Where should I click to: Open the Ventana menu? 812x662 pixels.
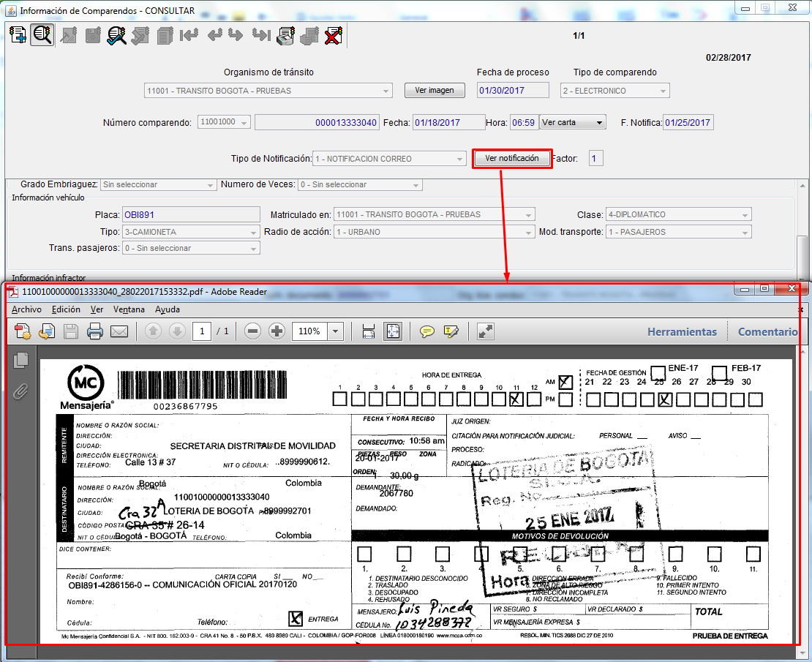pos(129,309)
